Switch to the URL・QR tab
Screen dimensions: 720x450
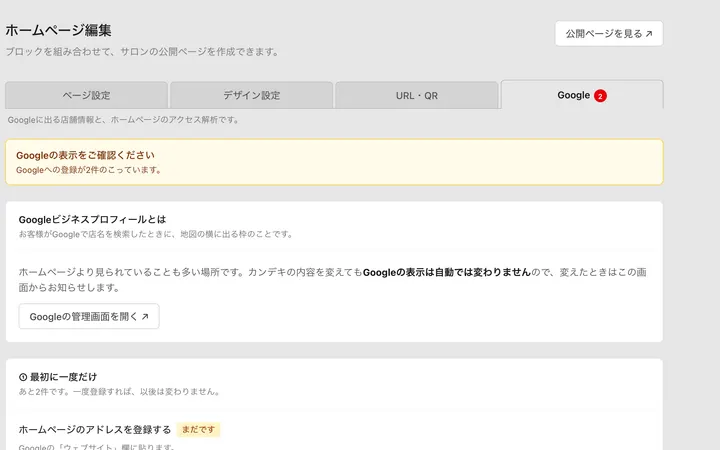[x=417, y=96]
